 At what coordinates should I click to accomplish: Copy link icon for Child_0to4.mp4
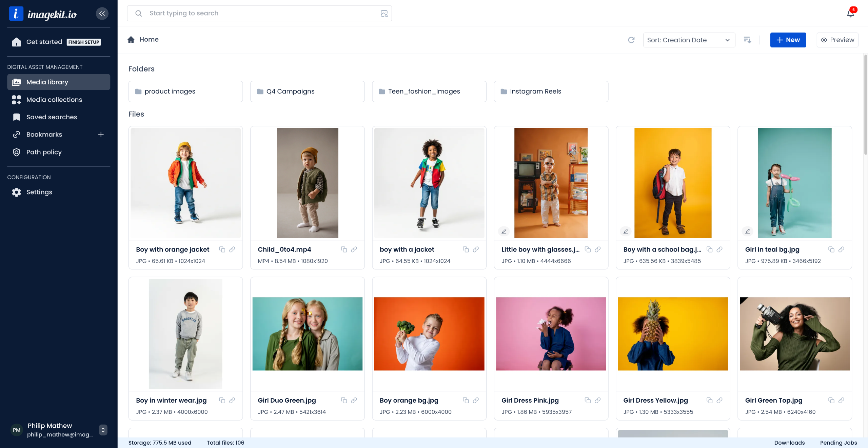354,249
